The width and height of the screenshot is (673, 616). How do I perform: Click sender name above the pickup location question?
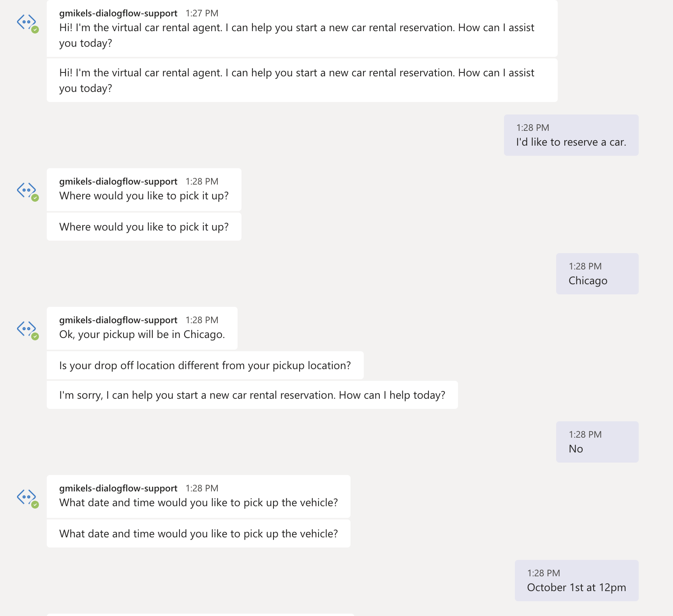[118, 181]
